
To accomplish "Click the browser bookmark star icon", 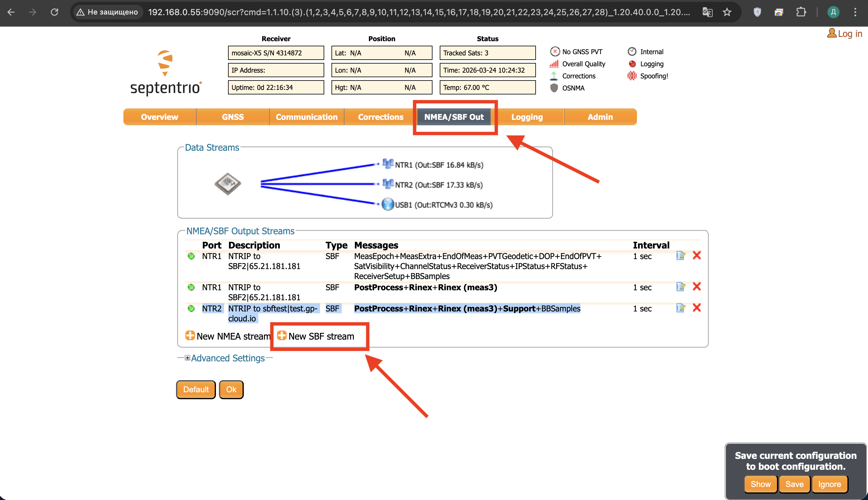I will pyautogui.click(x=727, y=12).
